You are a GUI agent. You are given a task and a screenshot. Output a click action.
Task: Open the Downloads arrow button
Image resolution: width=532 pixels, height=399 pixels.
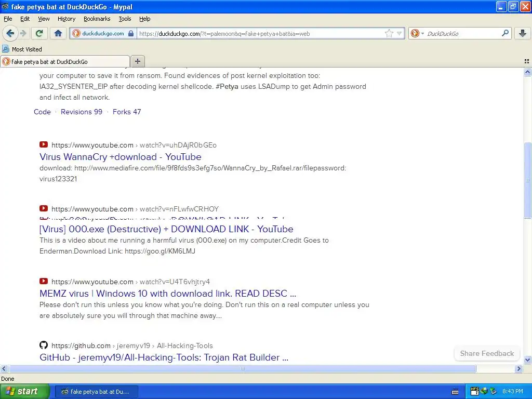point(523,33)
